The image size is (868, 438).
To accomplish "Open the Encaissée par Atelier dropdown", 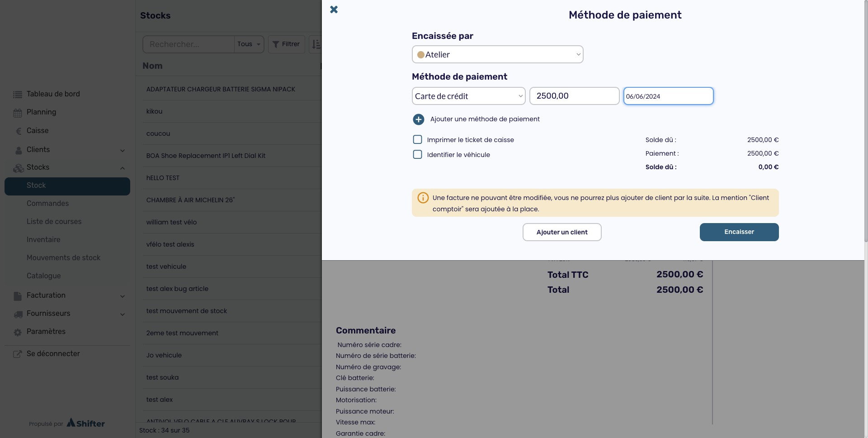I will (497, 55).
